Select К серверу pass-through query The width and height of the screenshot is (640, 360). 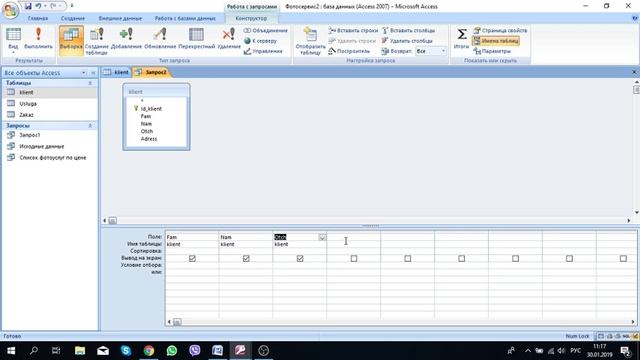coord(260,41)
